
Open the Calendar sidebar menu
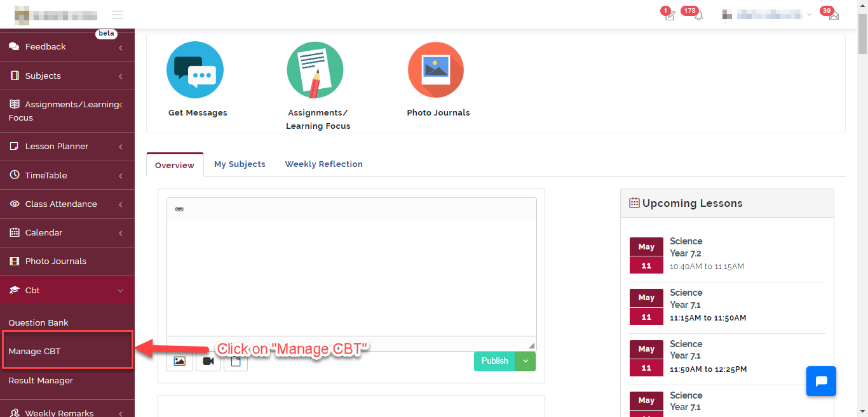tap(67, 233)
